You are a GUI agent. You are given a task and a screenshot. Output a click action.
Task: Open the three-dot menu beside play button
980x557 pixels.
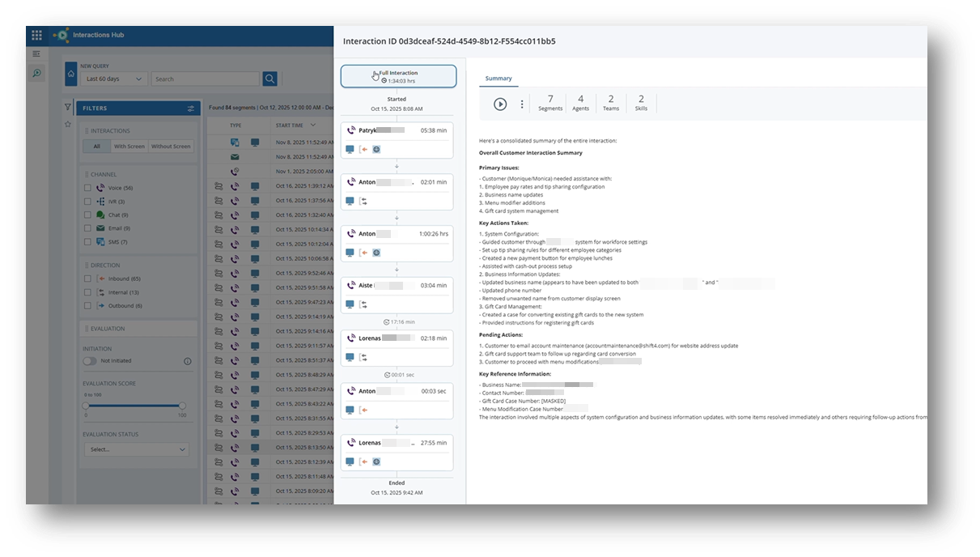[522, 104]
